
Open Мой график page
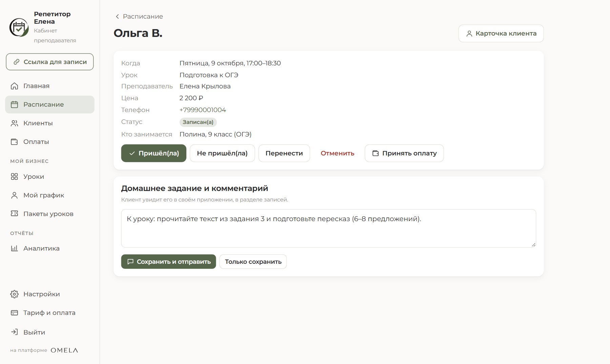click(x=50, y=195)
